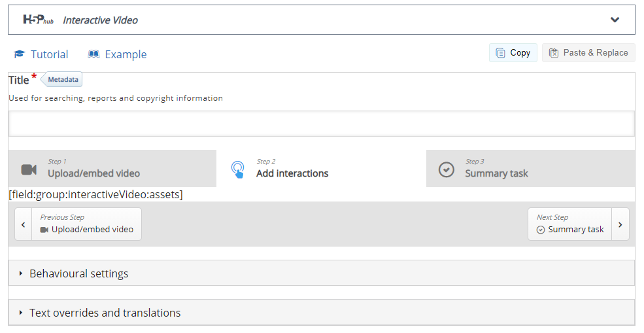This screenshot has height=333, width=644.
Task: Click the Next Step Summary task button
Action: click(578, 224)
